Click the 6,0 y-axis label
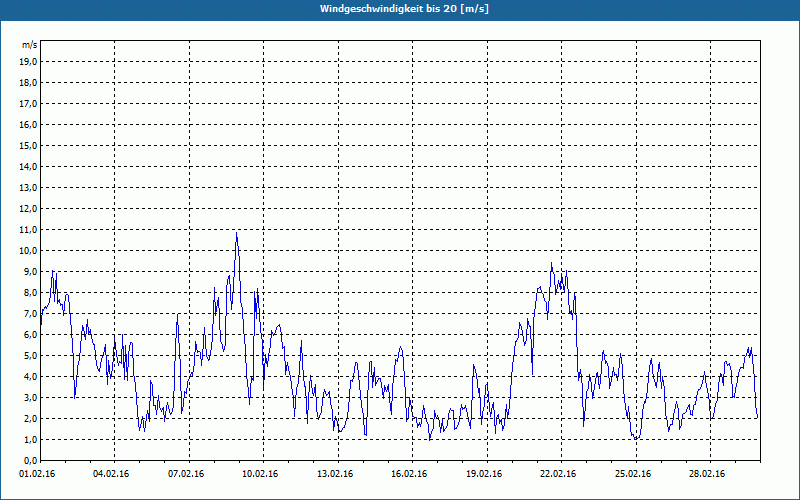This screenshot has width=800, height=500. point(30,334)
